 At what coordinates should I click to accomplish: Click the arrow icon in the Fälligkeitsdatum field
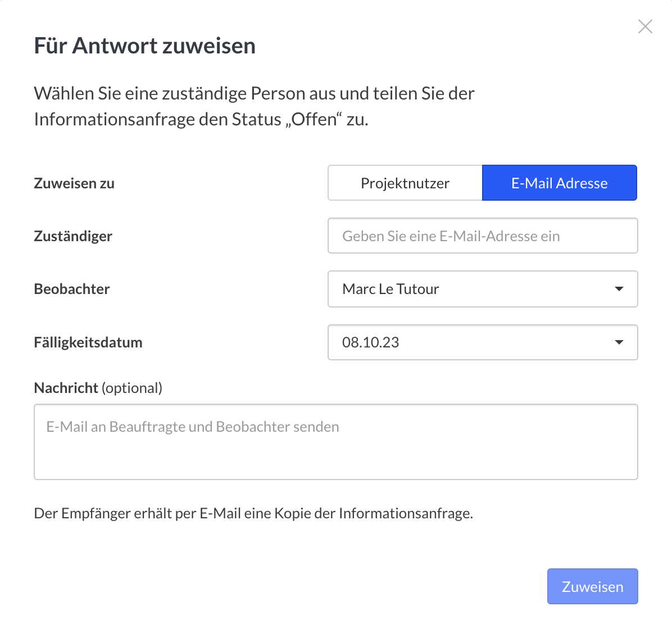[x=619, y=342]
